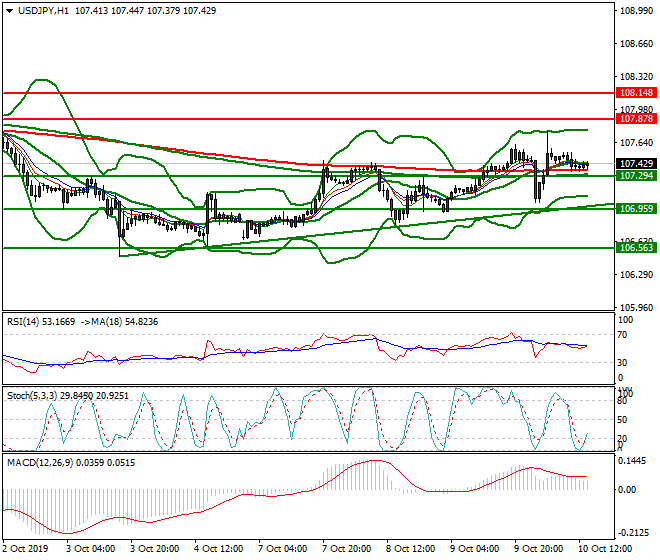Select the 107.878 red price label
This screenshot has height=560, width=660.
pyautogui.click(x=636, y=119)
